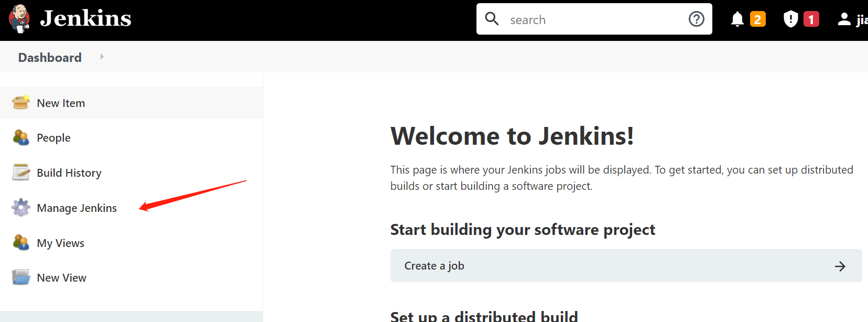Viewport: 868px width, 322px height.
Task: Click the New Item box icon
Action: pos(21,103)
